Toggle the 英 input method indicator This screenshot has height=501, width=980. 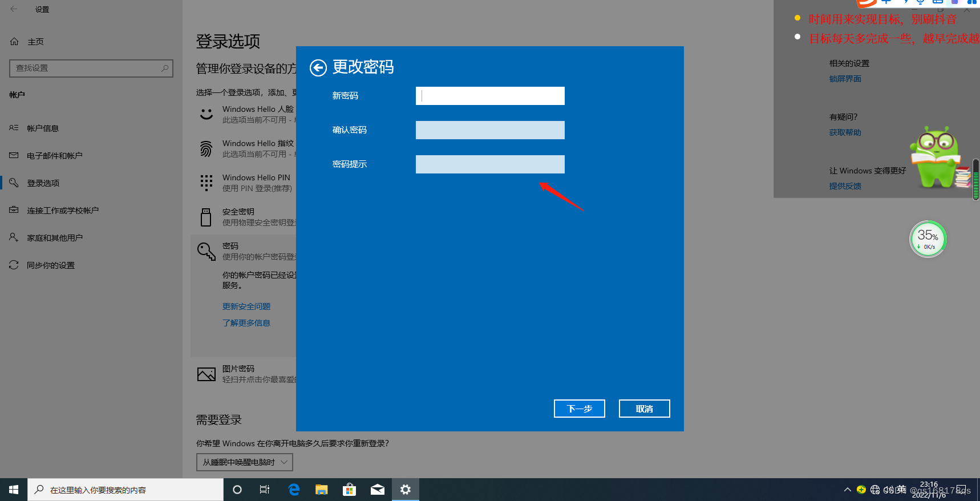[901, 489]
